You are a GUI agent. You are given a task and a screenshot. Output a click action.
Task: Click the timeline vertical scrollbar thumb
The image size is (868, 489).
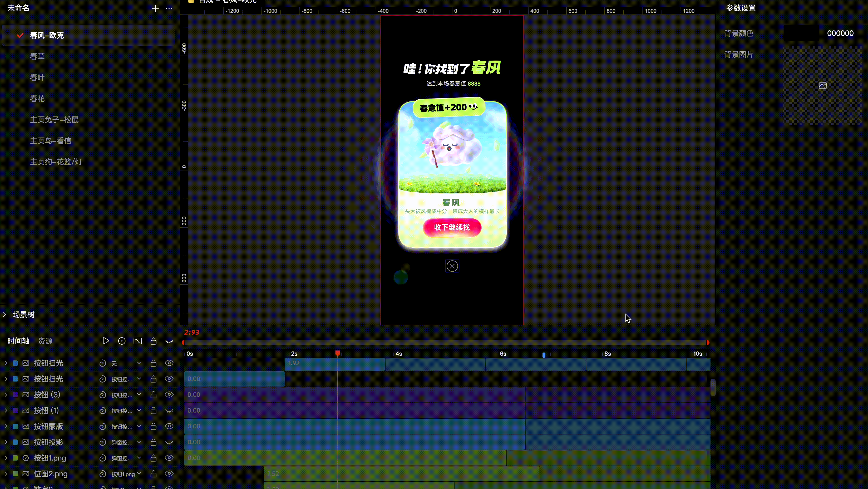tap(713, 388)
